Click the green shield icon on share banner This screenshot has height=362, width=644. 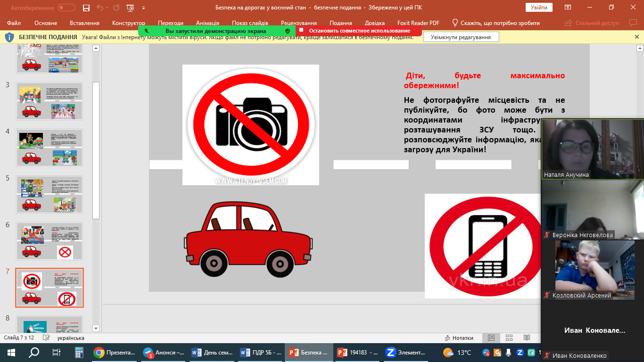288,31
